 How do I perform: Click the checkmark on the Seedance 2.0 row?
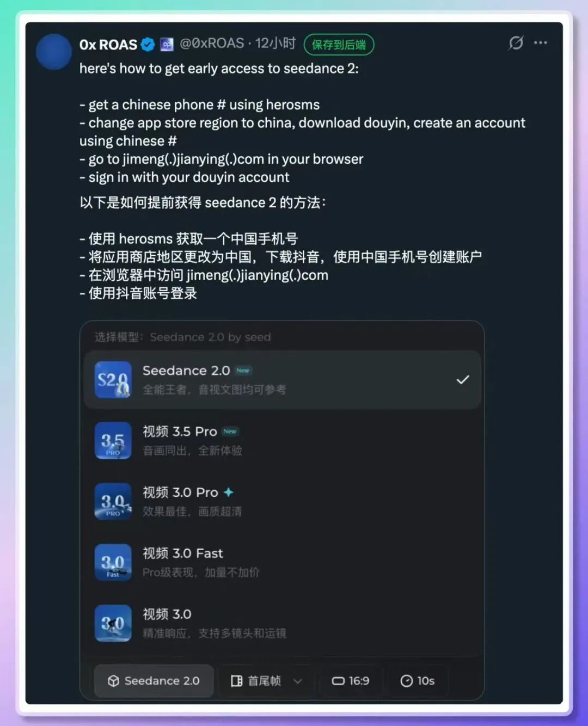click(x=463, y=380)
